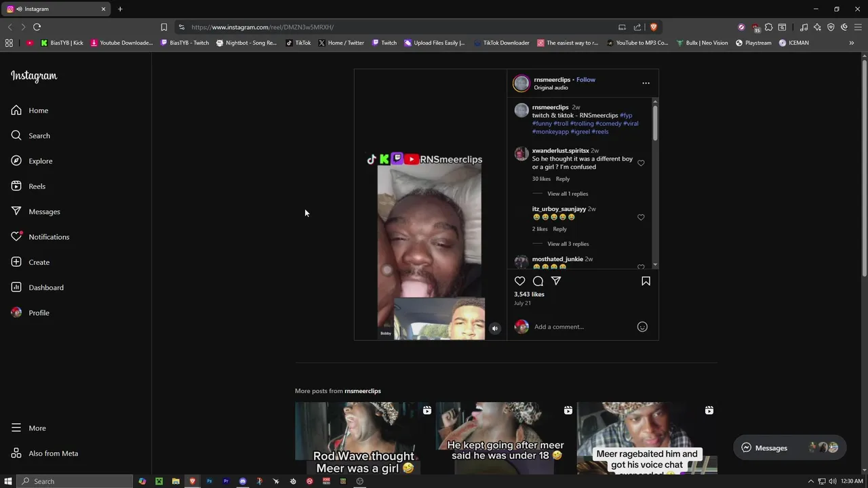Viewport: 868px width, 488px height.
Task: Open 'Meer ragebaited him' reel thumbnail
Action: [646, 439]
